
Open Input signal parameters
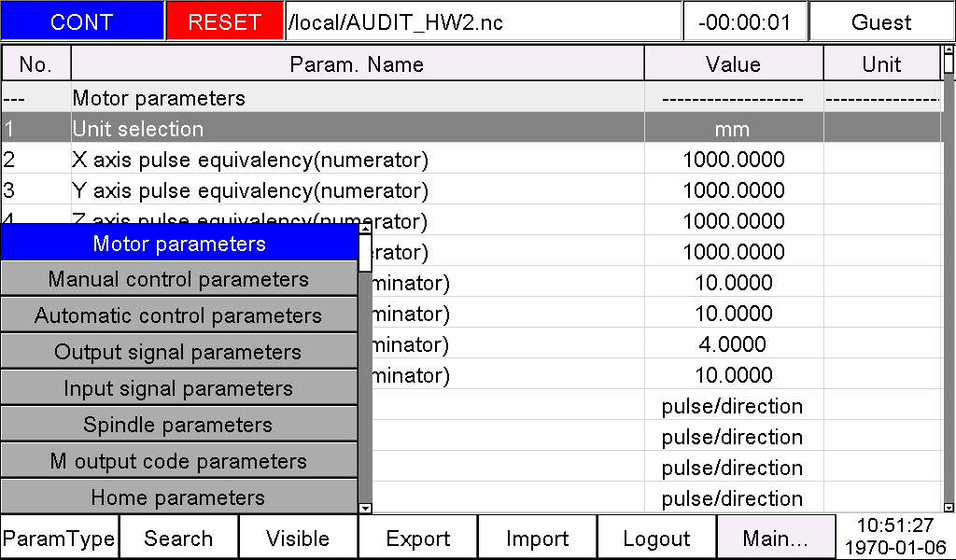179,388
